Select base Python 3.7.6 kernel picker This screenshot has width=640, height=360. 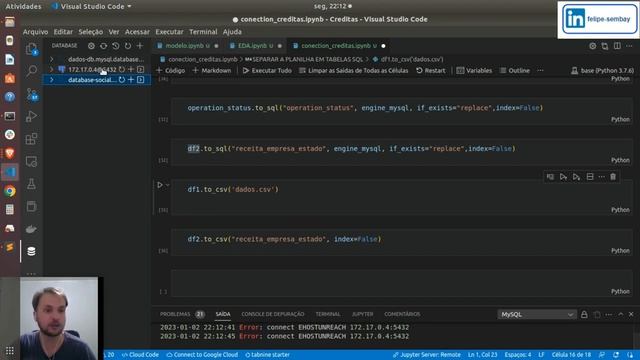602,70
